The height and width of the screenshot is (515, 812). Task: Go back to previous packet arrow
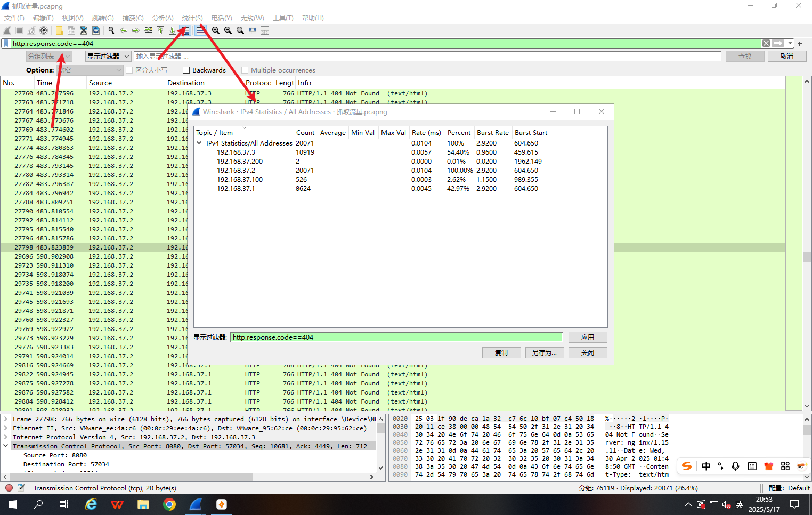[x=124, y=30]
